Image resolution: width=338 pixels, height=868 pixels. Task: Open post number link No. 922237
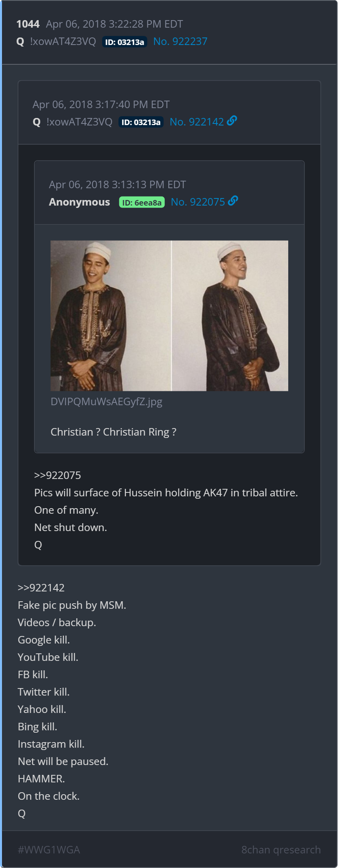pos(180,41)
